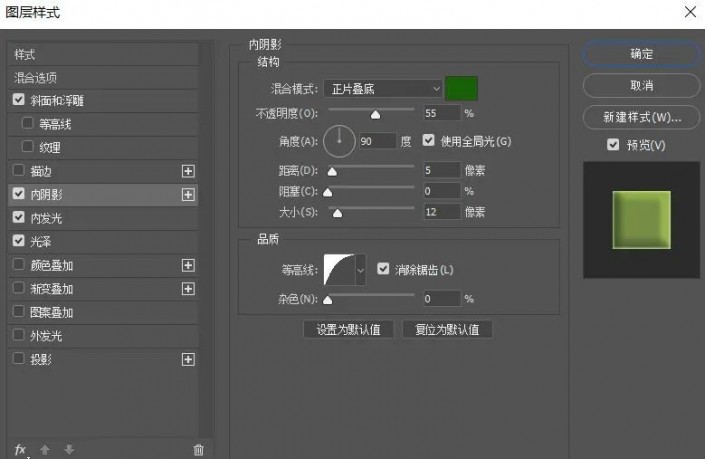Open 内发光 settings row
The width and height of the screenshot is (705, 459).
click(103, 218)
